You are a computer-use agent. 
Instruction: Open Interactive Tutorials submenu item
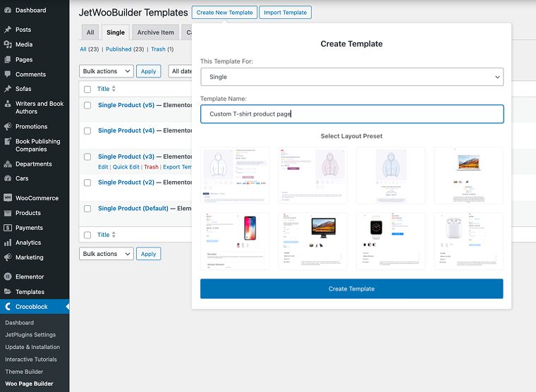click(31, 360)
